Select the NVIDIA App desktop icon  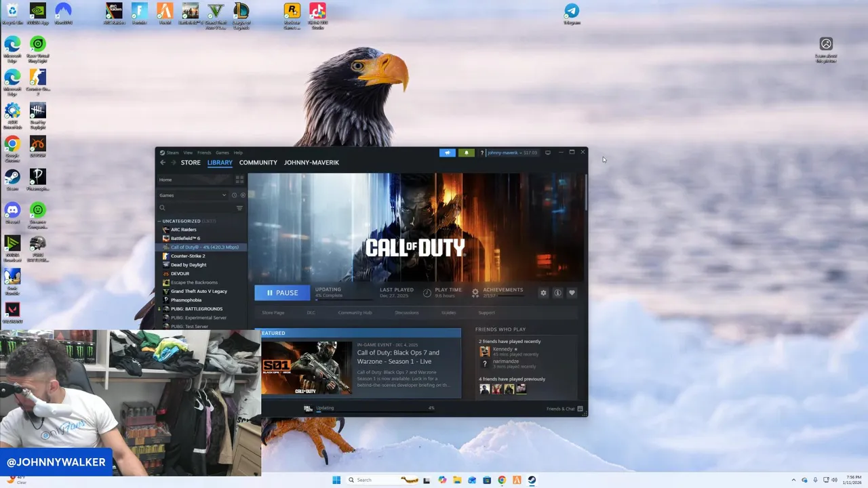(38, 14)
